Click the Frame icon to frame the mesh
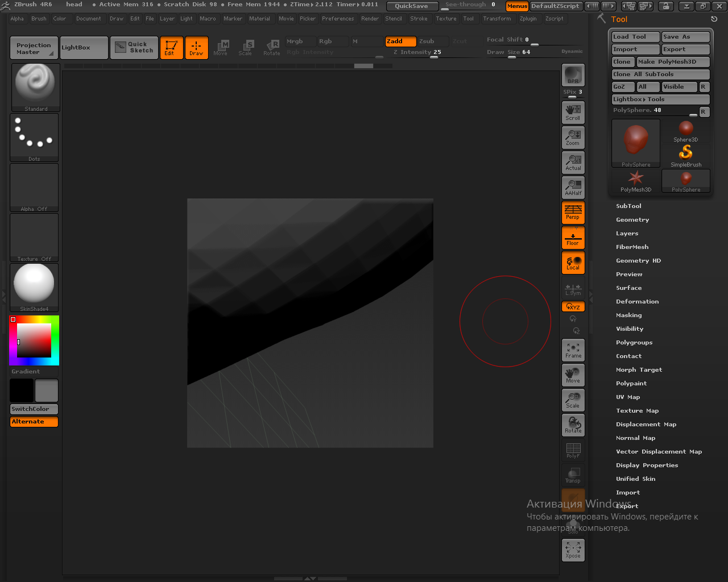The image size is (728, 582). 573,350
